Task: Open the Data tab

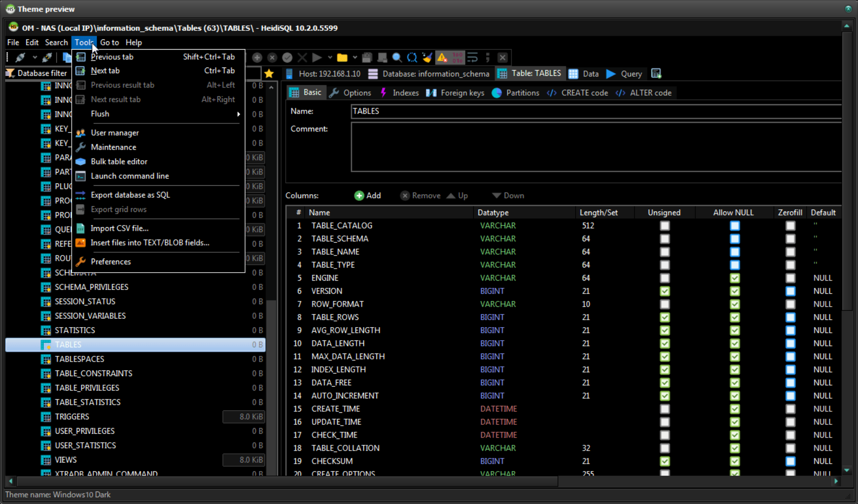Action: click(584, 74)
